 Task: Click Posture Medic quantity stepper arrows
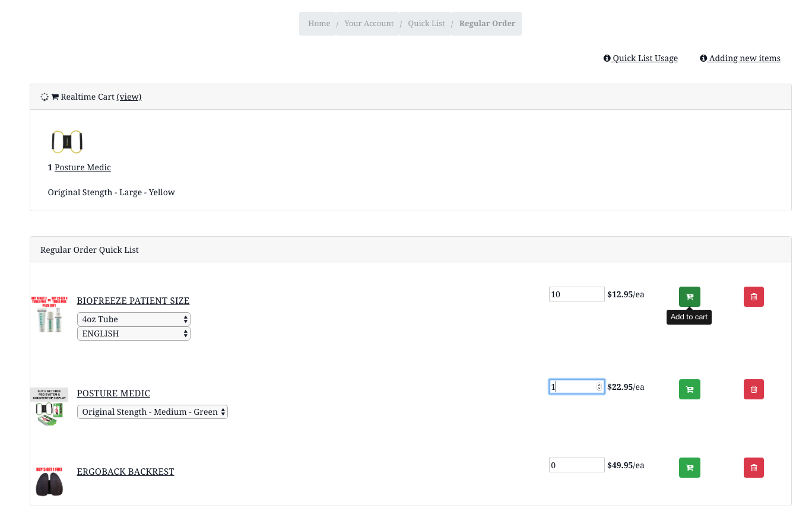(599, 387)
